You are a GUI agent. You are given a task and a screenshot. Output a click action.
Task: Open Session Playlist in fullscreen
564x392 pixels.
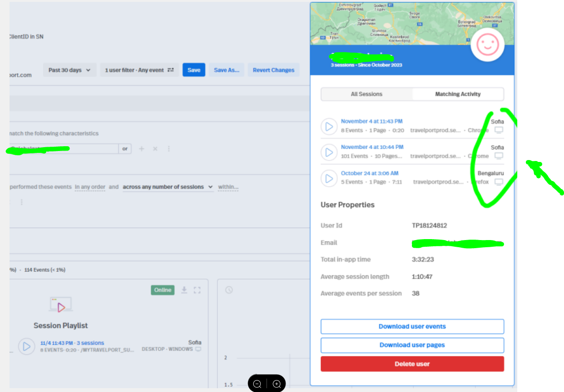197,290
